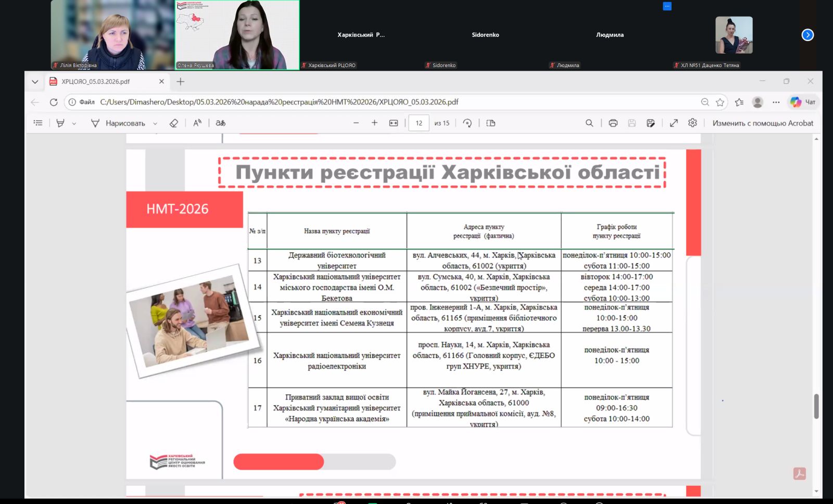Open the table of contents panel
This screenshot has width=833, height=504.
click(38, 123)
